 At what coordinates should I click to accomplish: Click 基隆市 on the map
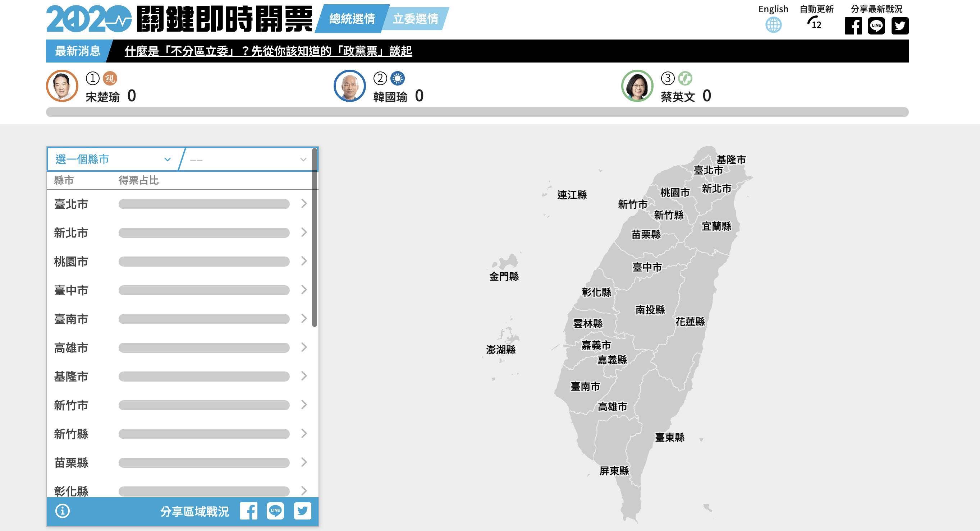[x=731, y=160]
